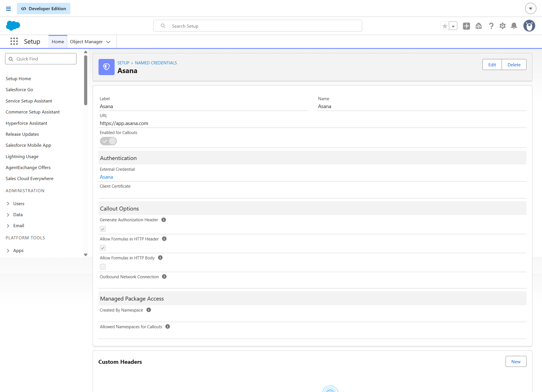Viewport: 542px width, 392px height.
Task: Open the App Launcher dots grid
Action: (14, 41)
